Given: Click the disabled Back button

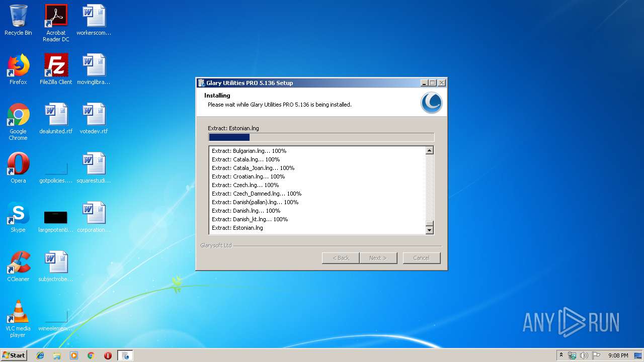Looking at the screenshot, I should click(x=341, y=258).
